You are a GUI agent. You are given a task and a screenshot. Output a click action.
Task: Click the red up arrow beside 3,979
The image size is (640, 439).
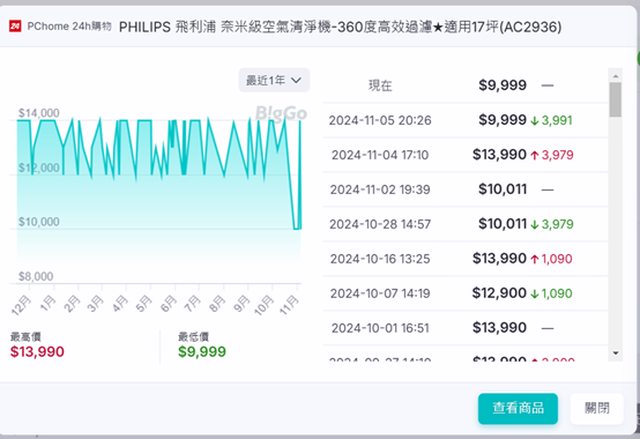point(535,155)
